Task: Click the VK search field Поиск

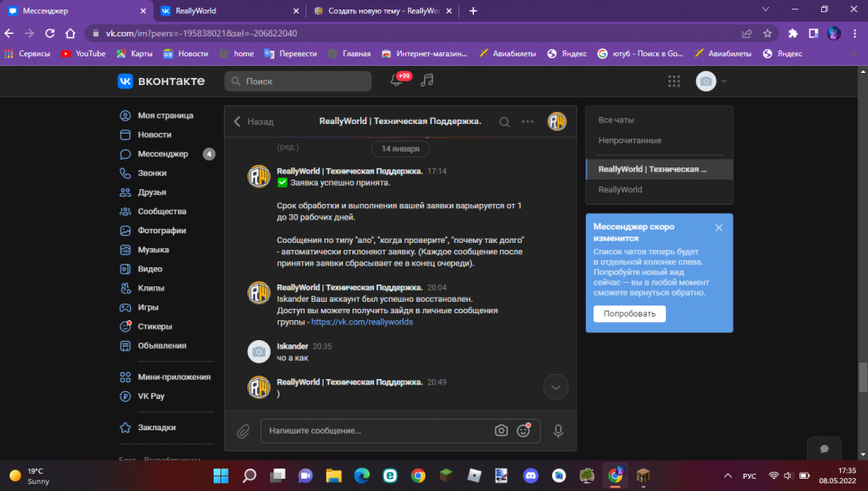Action: [x=298, y=82]
